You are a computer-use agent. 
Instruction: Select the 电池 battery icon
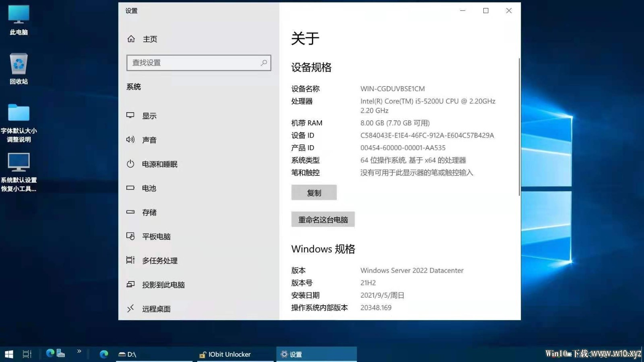click(130, 188)
